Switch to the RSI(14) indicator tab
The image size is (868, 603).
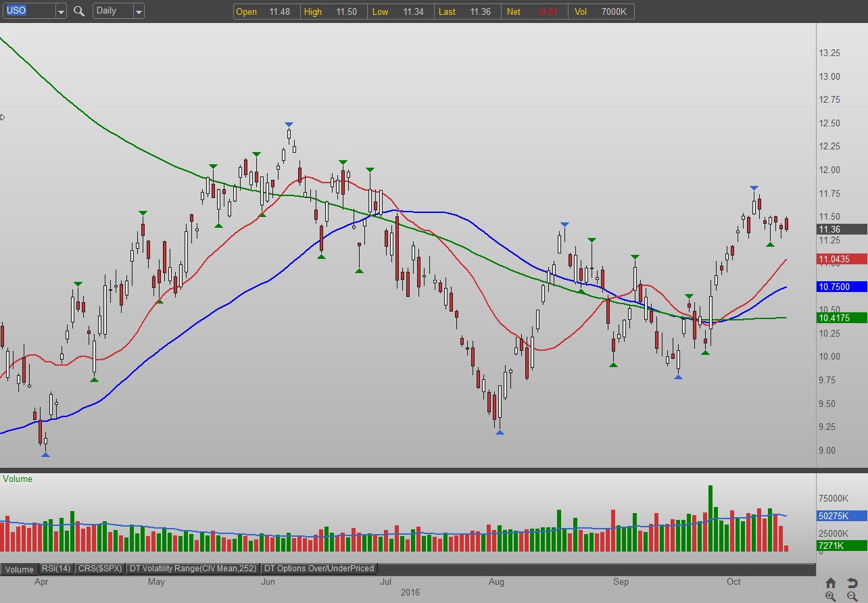point(57,569)
